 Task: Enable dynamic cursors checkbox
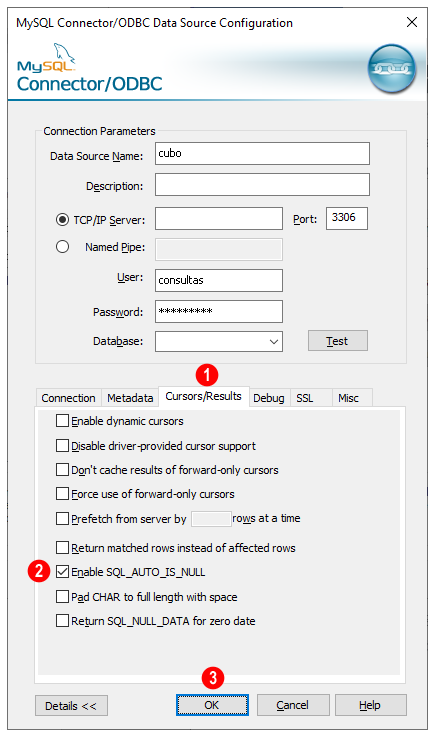coord(62,421)
